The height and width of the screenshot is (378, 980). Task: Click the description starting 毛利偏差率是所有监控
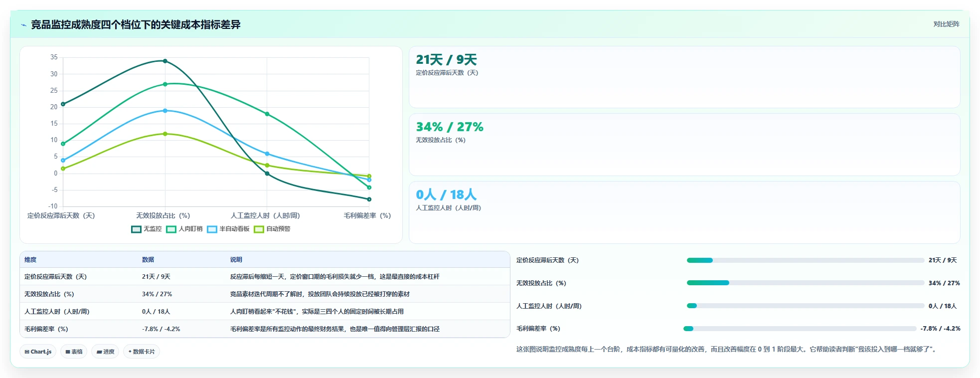[335, 329]
